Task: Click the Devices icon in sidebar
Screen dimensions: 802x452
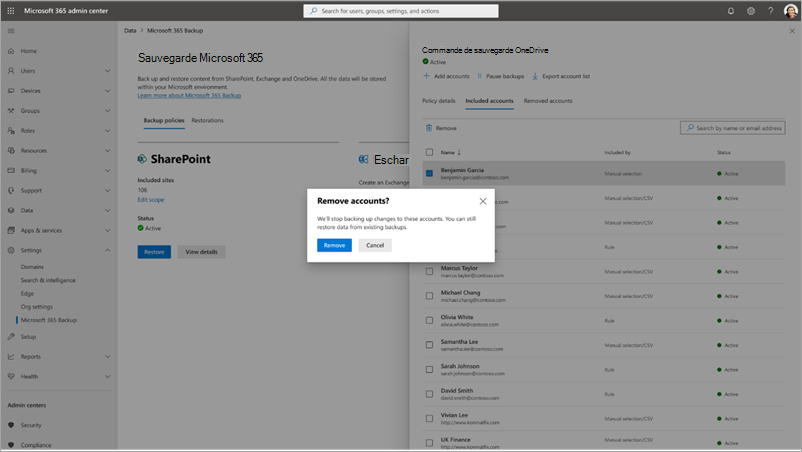Action: click(x=11, y=91)
